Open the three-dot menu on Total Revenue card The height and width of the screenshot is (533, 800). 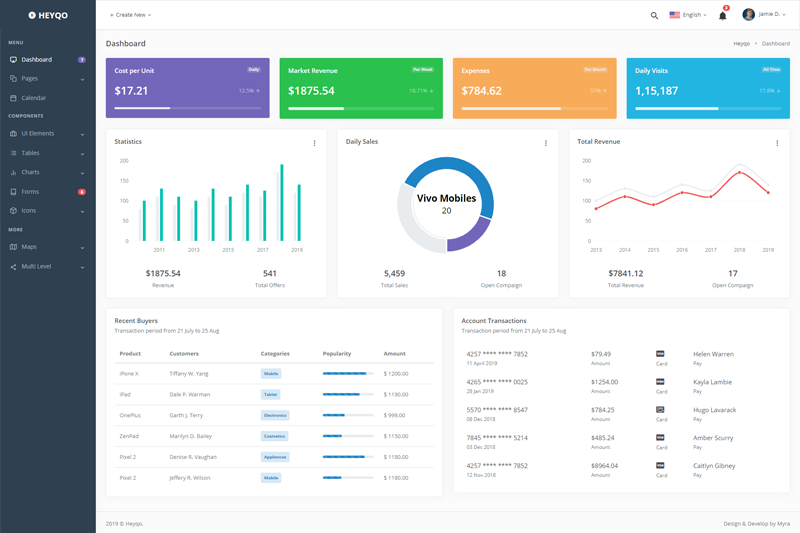tap(777, 143)
